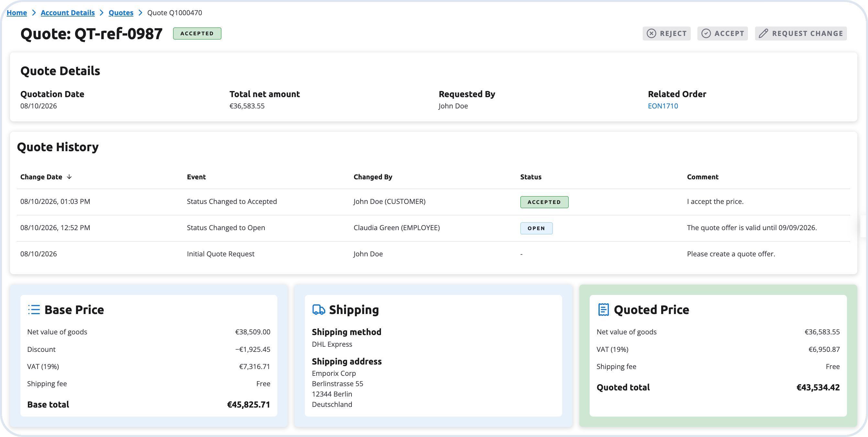This screenshot has width=868, height=437.
Task: Navigate to Quotes breadcrumb
Action: 121,13
